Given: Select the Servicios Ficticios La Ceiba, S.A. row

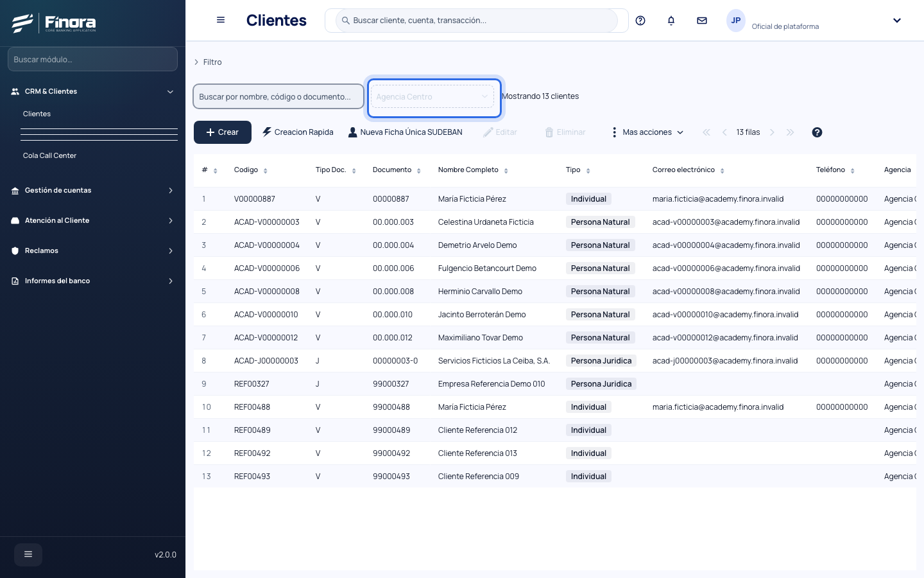Looking at the screenshot, I should coord(555,361).
